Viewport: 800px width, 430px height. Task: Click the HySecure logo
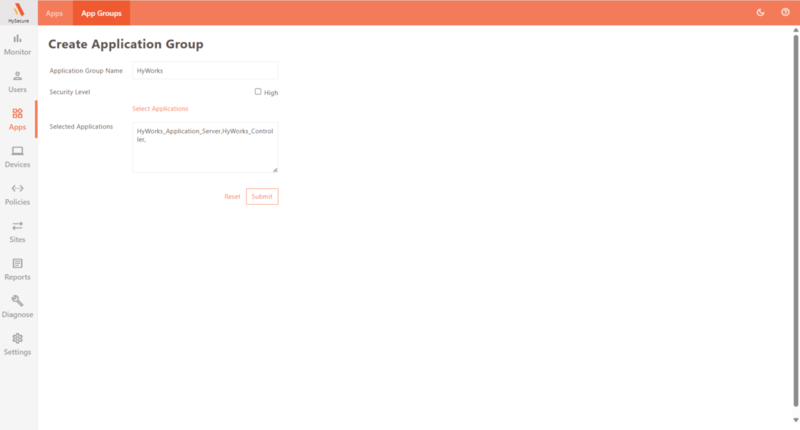point(18,13)
